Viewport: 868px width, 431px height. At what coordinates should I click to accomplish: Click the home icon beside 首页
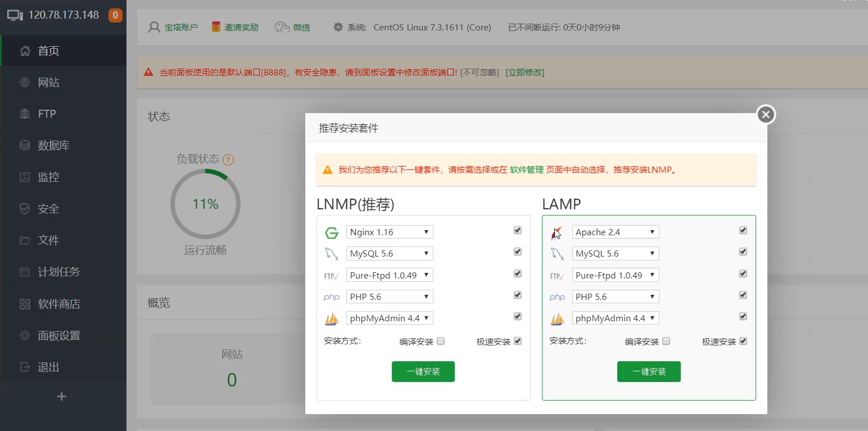coord(25,51)
